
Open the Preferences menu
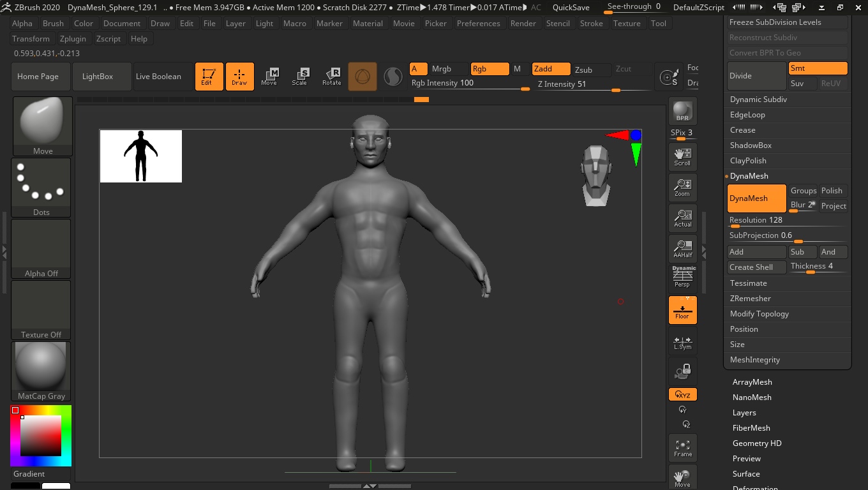(478, 23)
